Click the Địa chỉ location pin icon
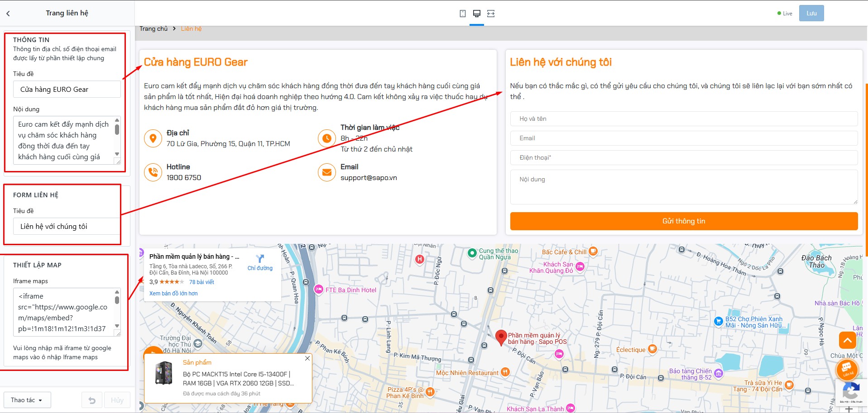868x413 pixels. pos(153,138)
